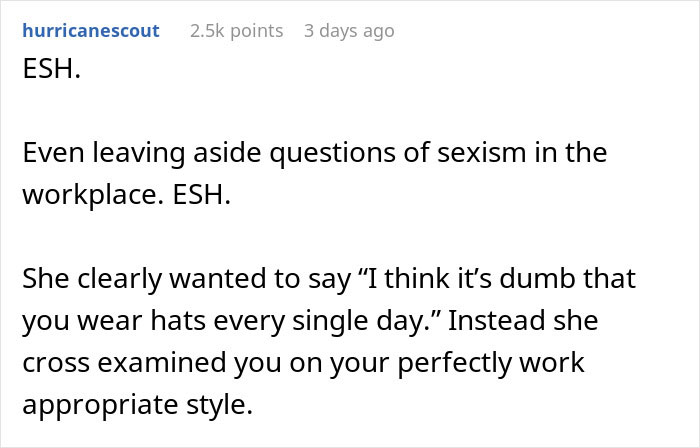700x448 pixels.
Task: Click the "3 days ago" timestamp
Action: 349,31
